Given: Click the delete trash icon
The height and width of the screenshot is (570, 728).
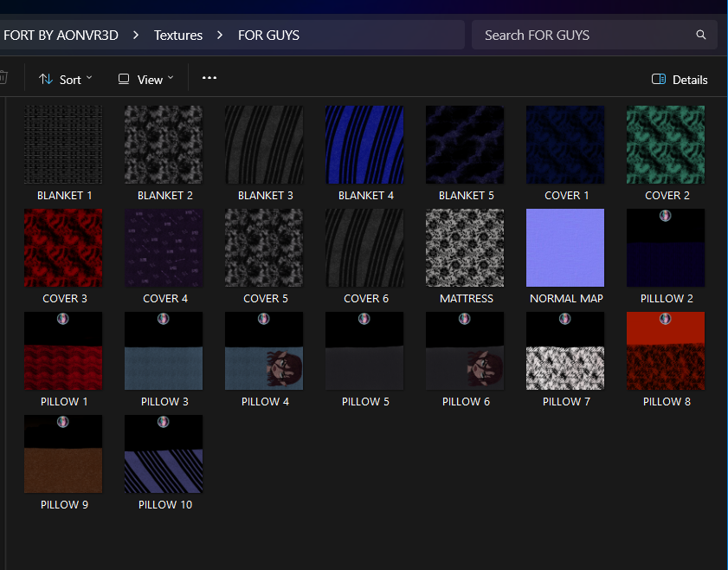Looking at the screenshot, I should pos(3,79).
